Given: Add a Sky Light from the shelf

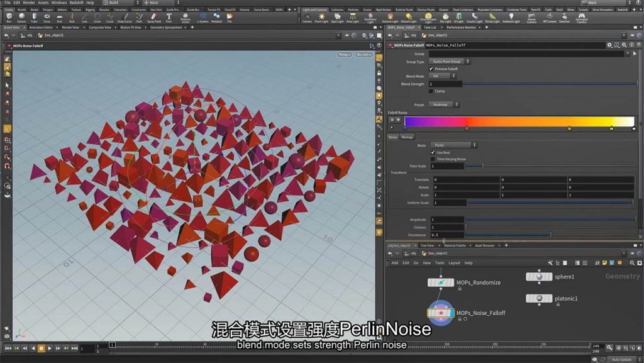Looking at the screenshot, I should tap(445, 18).
